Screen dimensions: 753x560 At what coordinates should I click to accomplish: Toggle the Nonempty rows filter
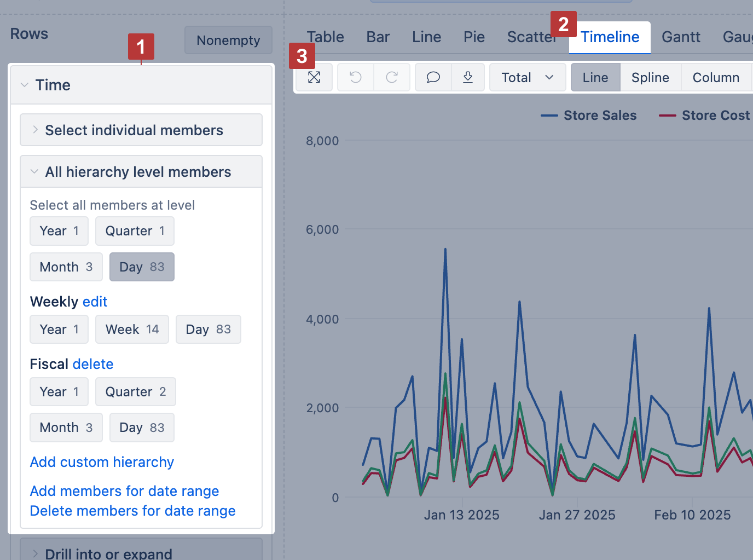point(228,41)
